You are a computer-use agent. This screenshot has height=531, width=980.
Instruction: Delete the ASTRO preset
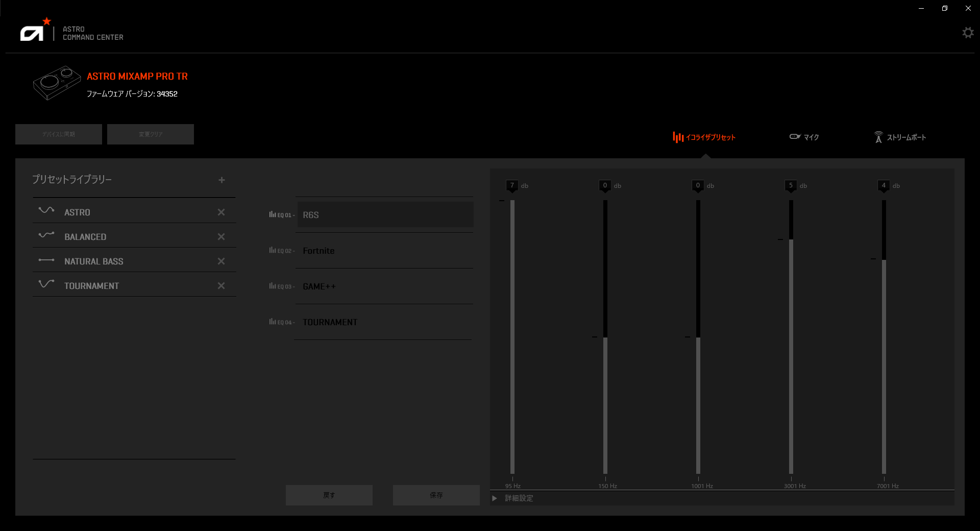point(221,212)
